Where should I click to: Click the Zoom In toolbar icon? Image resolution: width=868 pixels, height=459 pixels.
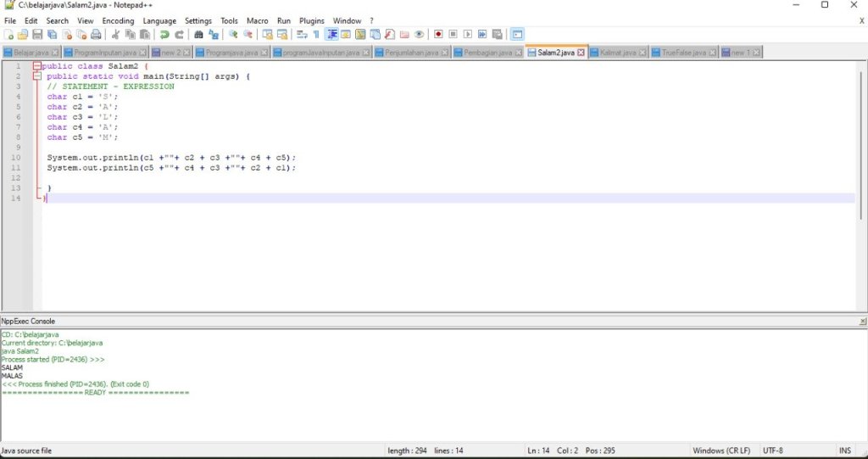[x=233, y=35]
